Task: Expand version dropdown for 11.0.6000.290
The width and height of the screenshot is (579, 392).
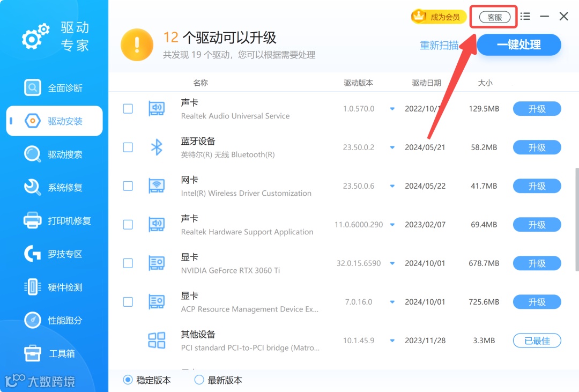Action: [x=392, y=225]
